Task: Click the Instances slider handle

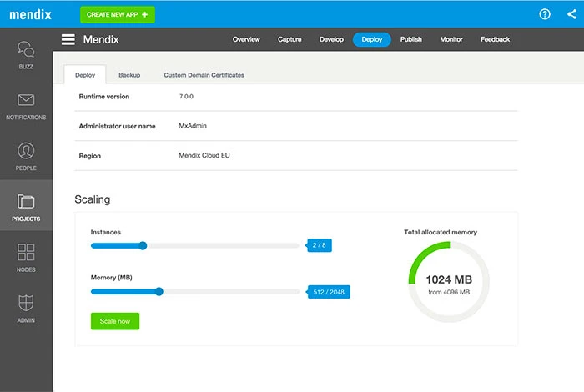Action: coord(143,245)
